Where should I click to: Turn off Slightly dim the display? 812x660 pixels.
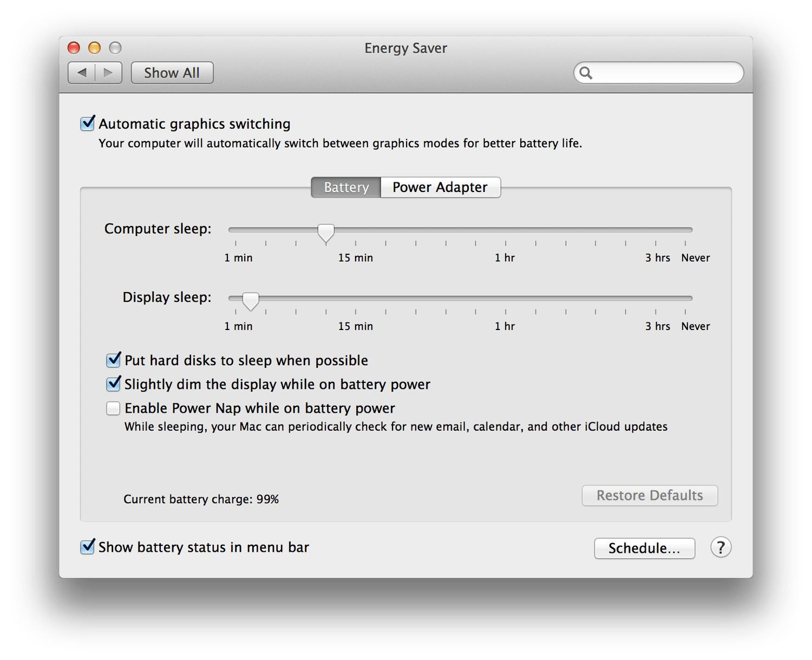coord(113,384)
